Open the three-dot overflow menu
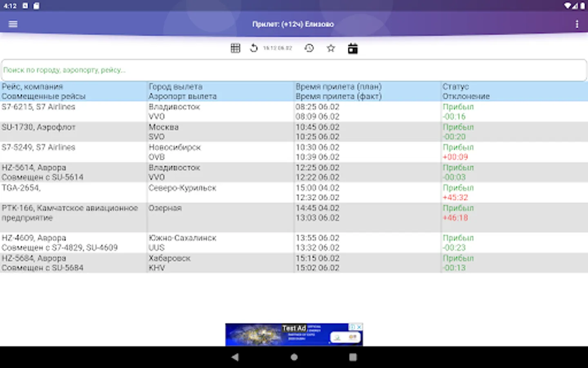This screenshot has width=588, height=368. click(x=577, y=24)
